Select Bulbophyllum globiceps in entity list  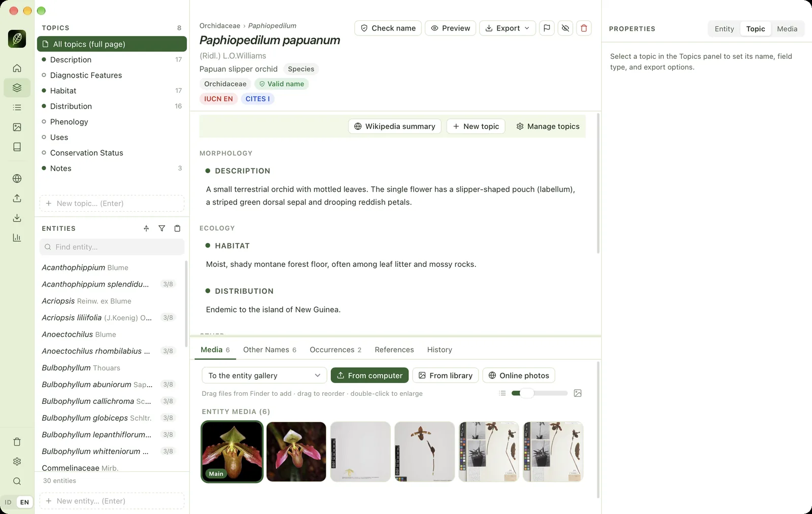coord(109,418)
